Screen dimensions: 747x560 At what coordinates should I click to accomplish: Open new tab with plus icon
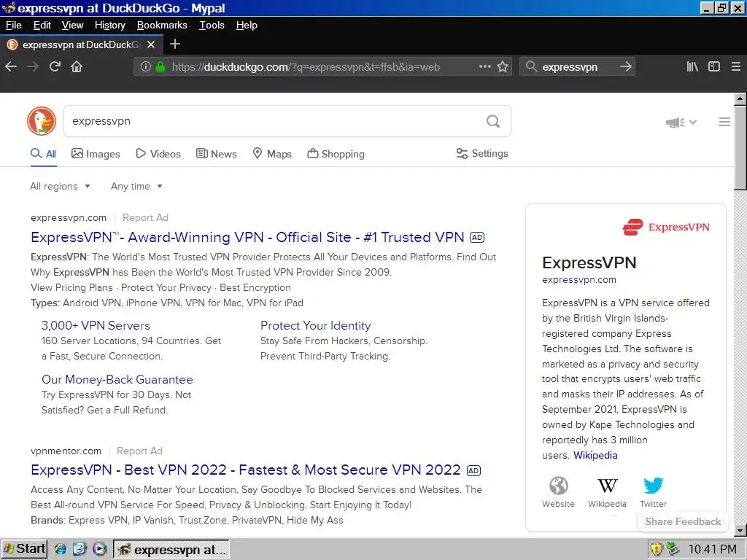175,44
